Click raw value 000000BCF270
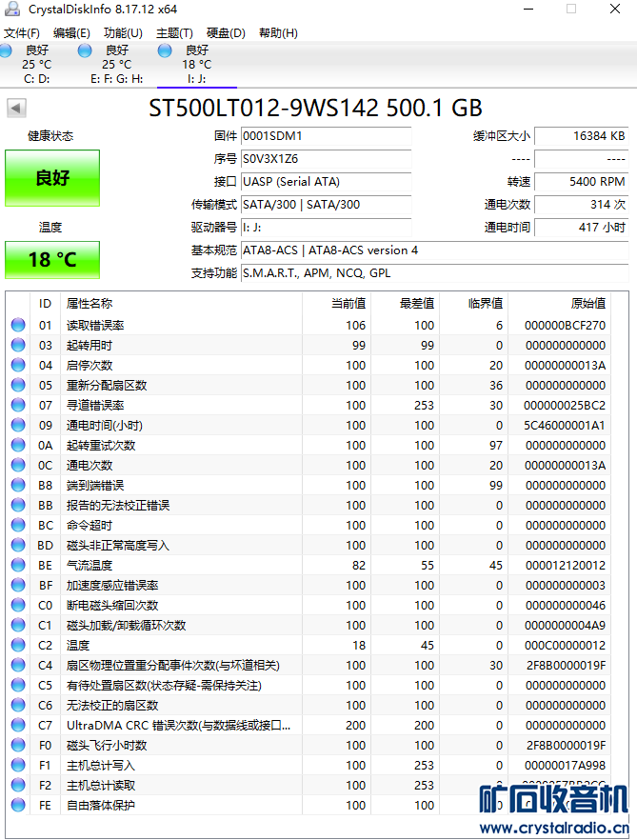The height and width of the screenshot is (840, 637). 566,325
